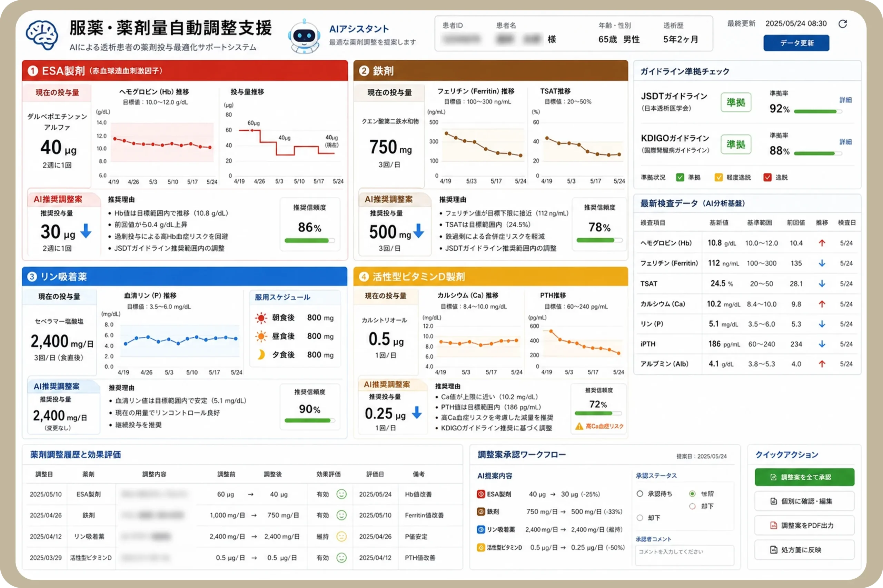Click the ESA 86% confidence bar
The width and height of the screenshot is (883, 588).
(x=309, y=241)
